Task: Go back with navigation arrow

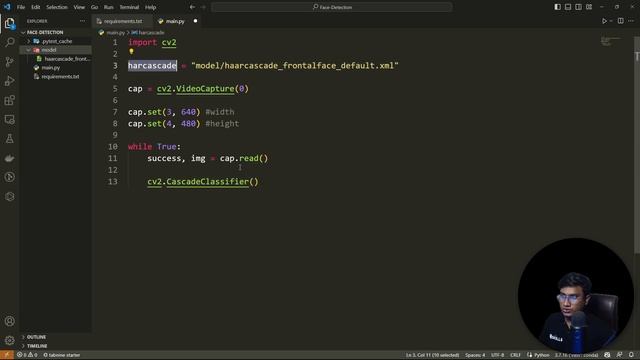Action: tap(192, 7)
